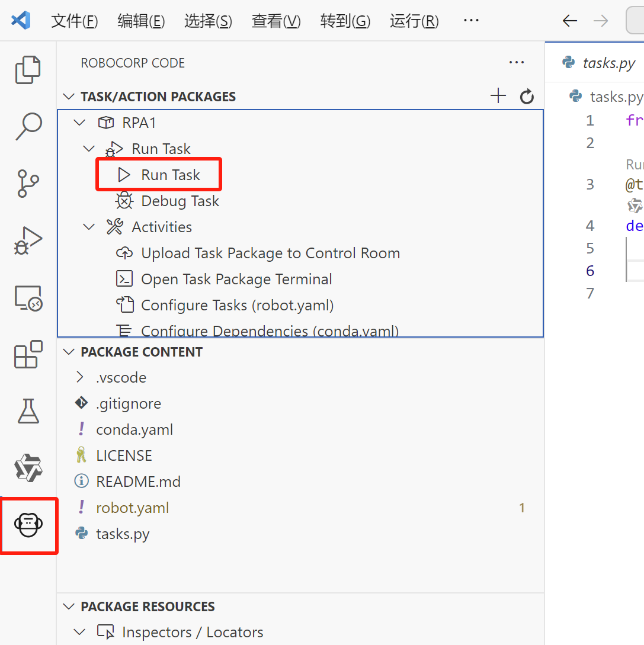644x645 pixels.
Task: Open the Extensions view icon
Action: point(28,354)
